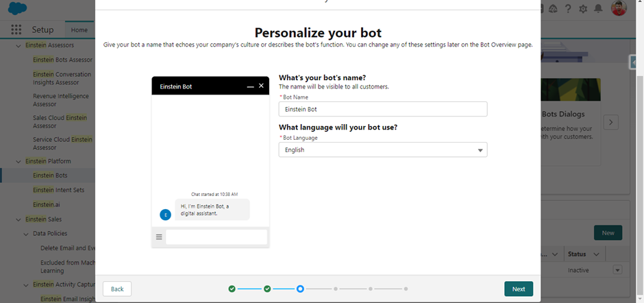Switch to the Home tab

pos(79,30)
